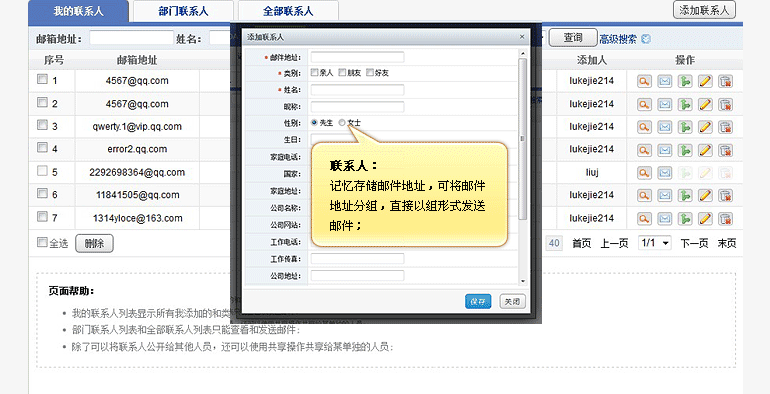Screen dimensions: 770x394
Task: Delete the error2.qq.com contact
Action: click(725, 149)
